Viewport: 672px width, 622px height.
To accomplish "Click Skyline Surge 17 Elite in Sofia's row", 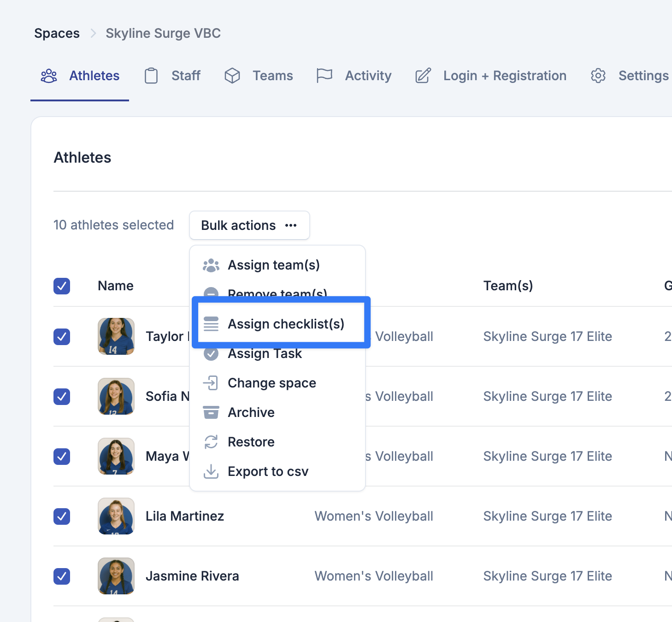I will (548, 396).
